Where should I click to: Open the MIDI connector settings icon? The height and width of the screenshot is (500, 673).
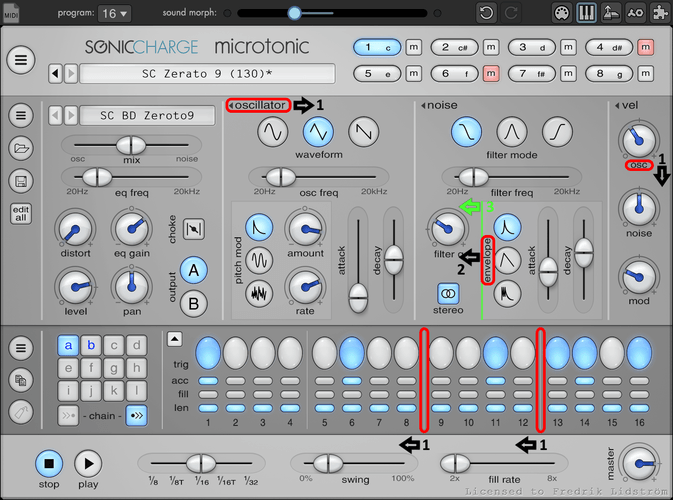click(562, 13)
